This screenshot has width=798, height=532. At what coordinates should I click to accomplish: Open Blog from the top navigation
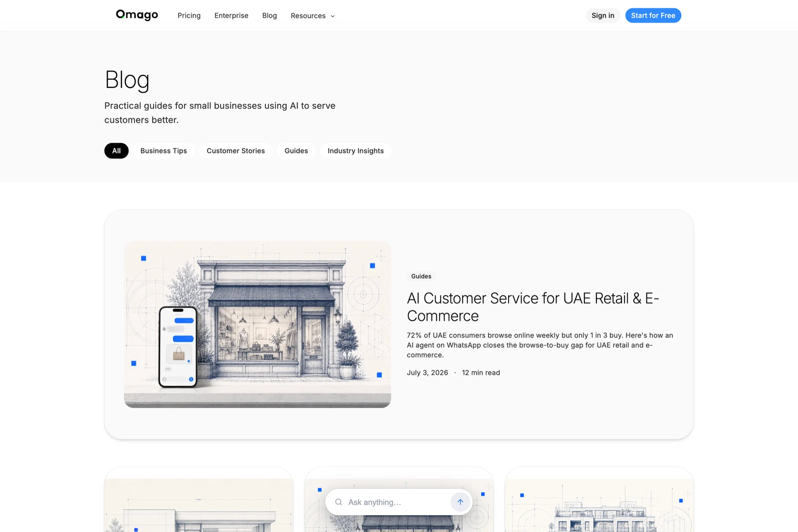point(269,15)
